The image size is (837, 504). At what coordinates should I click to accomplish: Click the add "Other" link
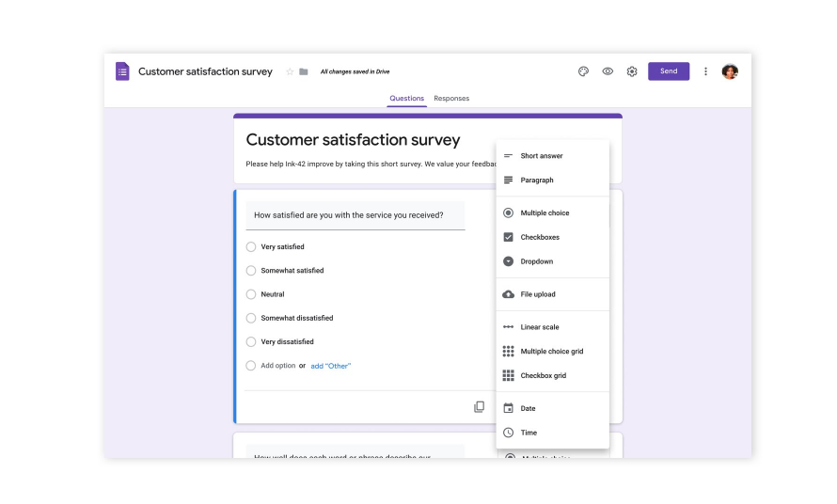[331, 366]
